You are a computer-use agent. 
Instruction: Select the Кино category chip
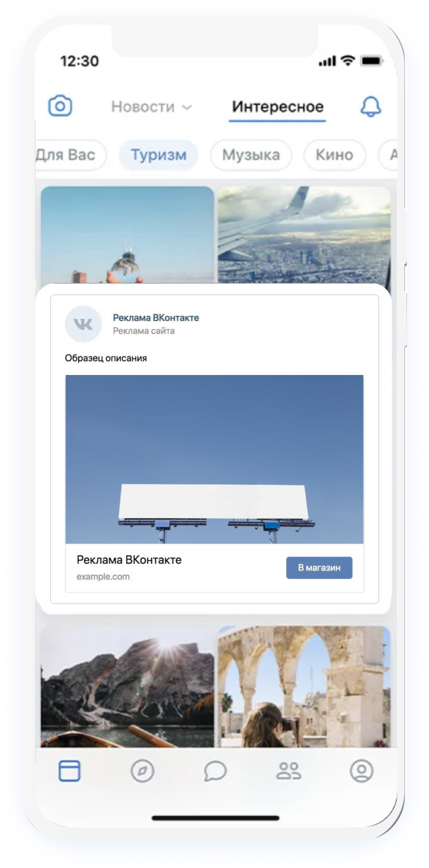point(334,155)
